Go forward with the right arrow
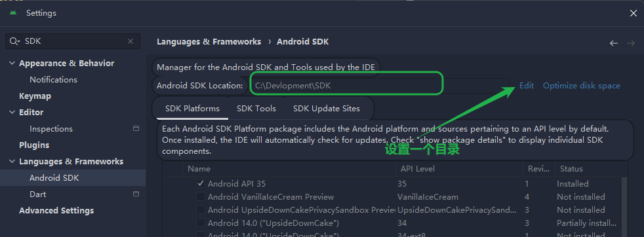The height and width of the screenshot is (237, 644). (x=630, y=43)
